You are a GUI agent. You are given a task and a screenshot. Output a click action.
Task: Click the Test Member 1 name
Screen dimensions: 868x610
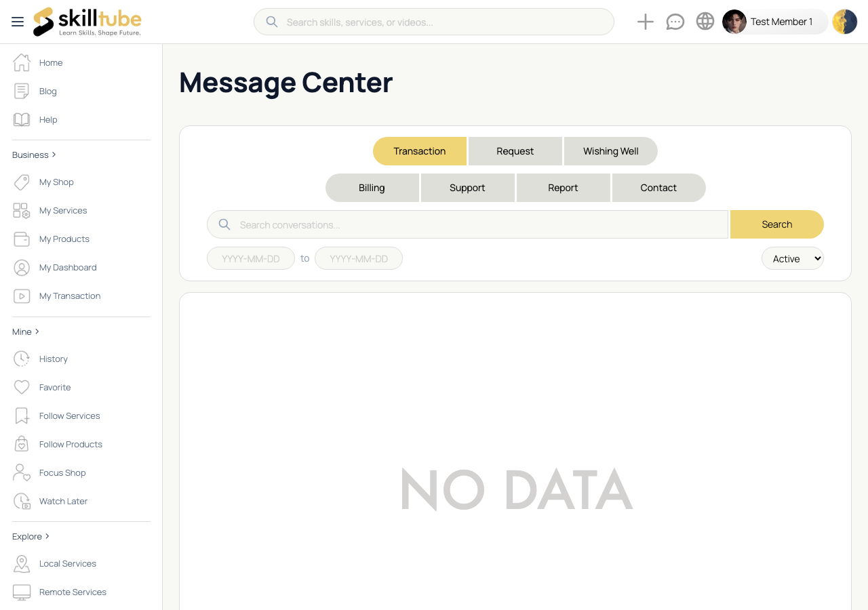(781, 22)
